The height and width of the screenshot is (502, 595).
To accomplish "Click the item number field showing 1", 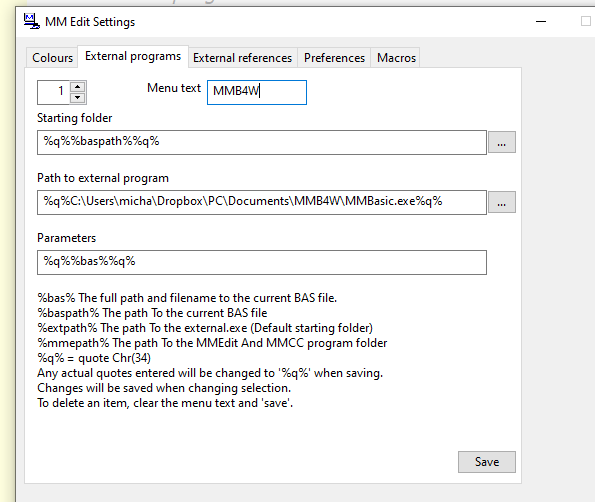I will pos(54,92).
